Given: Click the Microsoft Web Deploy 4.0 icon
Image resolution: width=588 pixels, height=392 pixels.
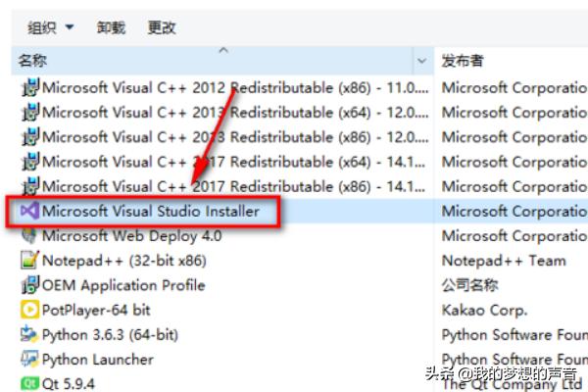Looking at the screenshot, I should [x=28, y=236].
